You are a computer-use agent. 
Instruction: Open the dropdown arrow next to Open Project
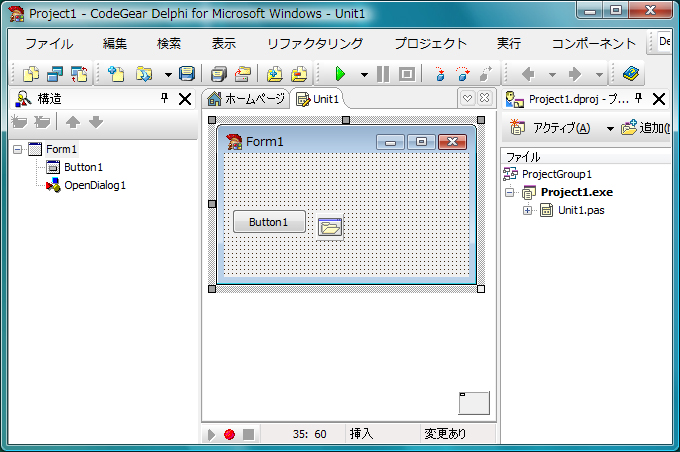click(x=168, y=75)
